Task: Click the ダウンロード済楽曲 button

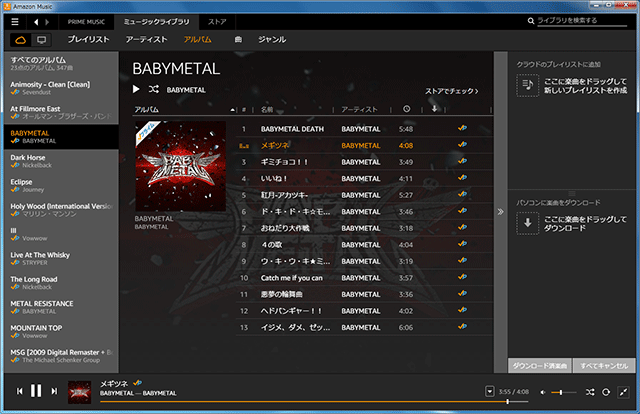Action: click(x=540, y=366)
